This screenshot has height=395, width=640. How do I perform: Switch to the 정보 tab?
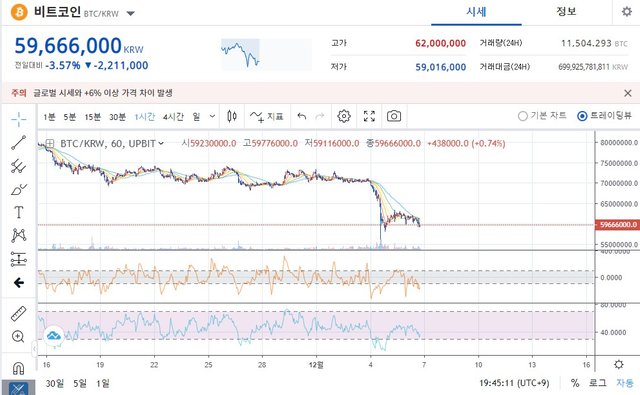566,11
